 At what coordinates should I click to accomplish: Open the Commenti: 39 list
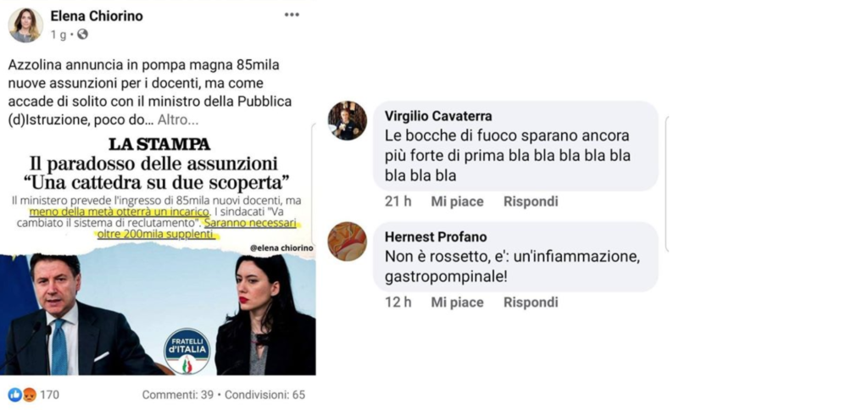tap(178, 395)
